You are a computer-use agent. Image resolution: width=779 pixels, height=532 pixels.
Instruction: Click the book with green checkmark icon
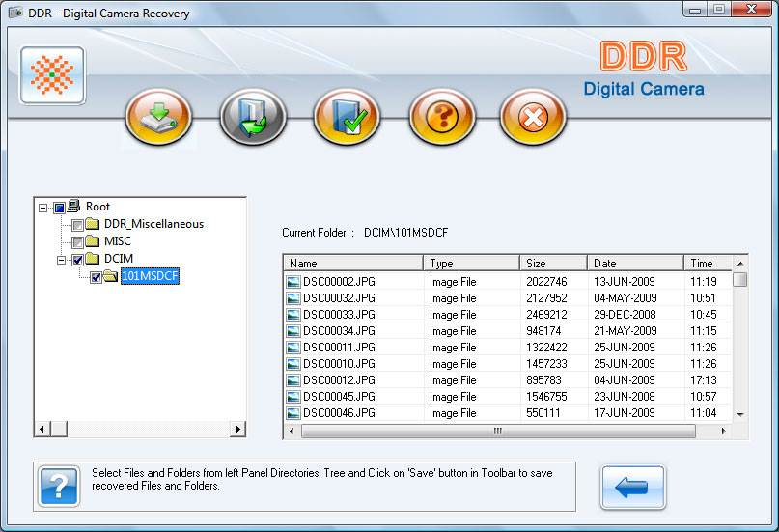click(347, 117)
